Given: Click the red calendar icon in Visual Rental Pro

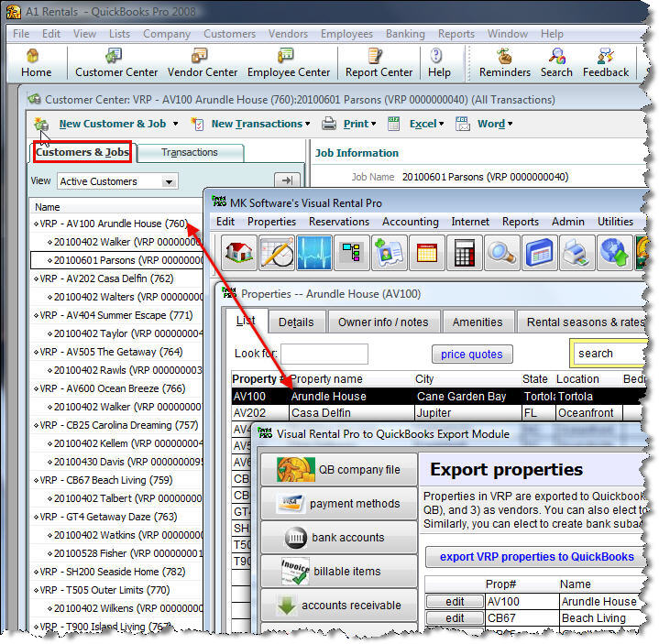Looking at the screenshot, I should click(426, 253).
